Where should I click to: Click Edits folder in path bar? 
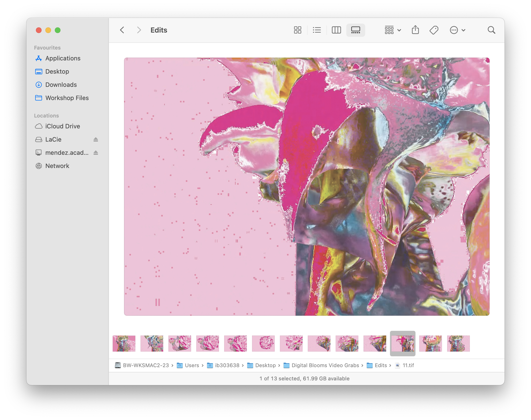pos(377,365)
